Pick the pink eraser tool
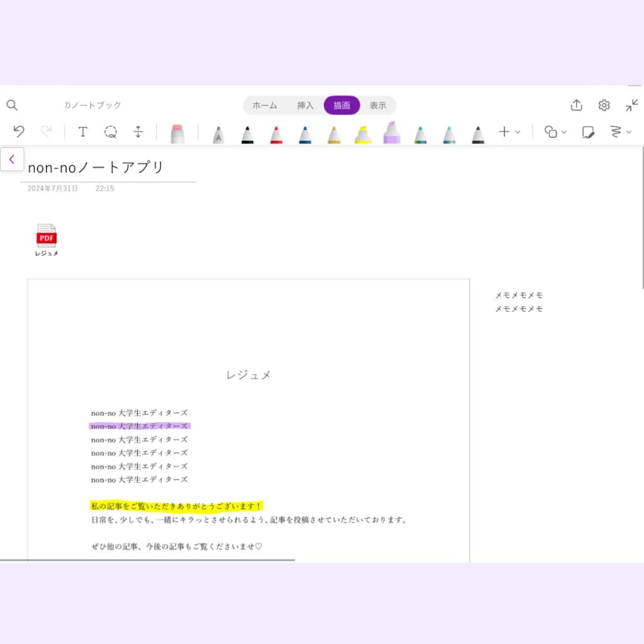Screen dimensions: 644x644 tap(177, 133)
